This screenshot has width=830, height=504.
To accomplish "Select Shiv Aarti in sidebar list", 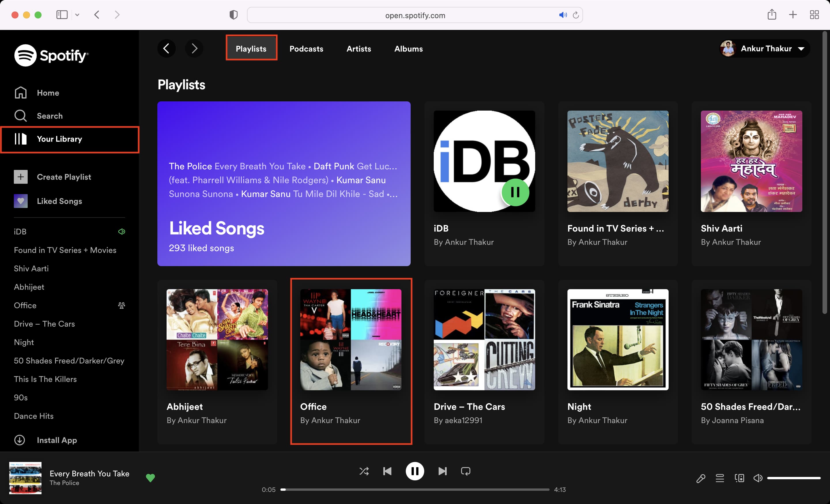I will pos(31,268).
